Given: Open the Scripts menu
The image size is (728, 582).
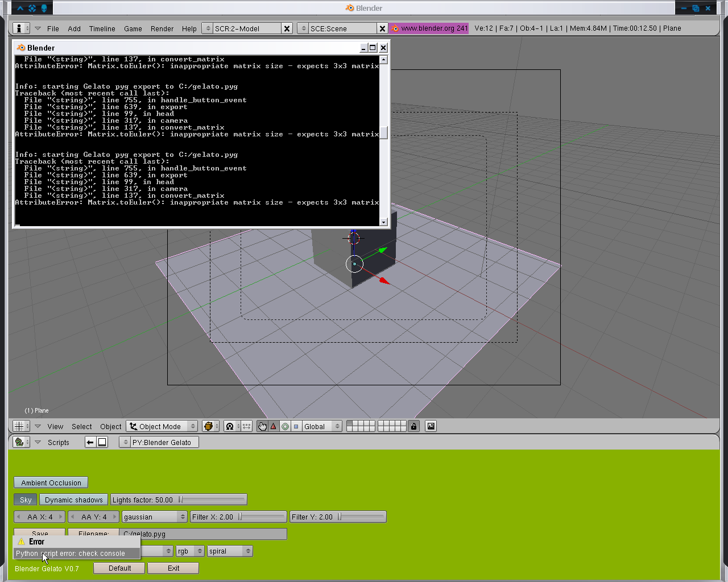Looking at the screenshot, I should click(59, 442).
